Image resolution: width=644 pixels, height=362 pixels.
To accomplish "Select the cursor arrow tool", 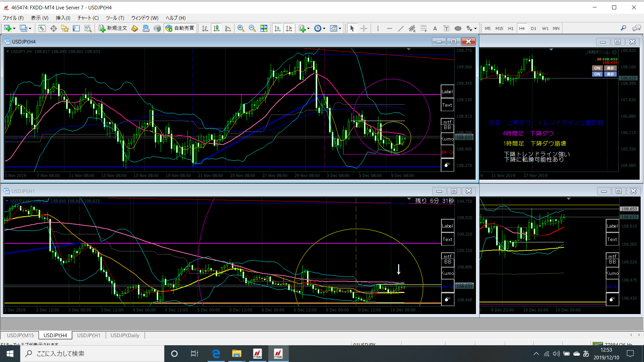I will [352, 28].
